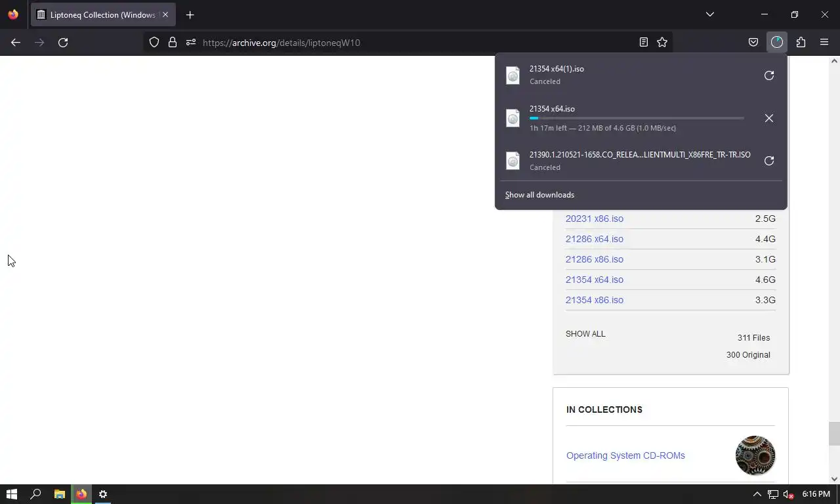Click SHOW ALL files link
840x504 pixels.
click(x=585, y=334)
